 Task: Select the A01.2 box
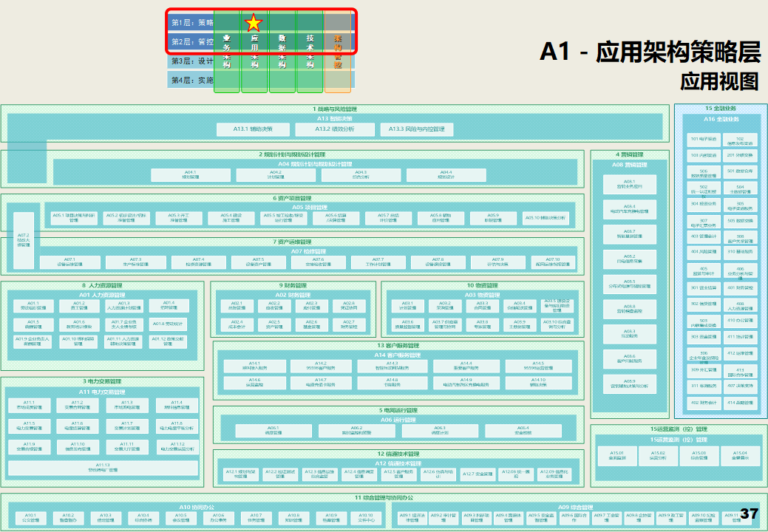tap(79, 306)
